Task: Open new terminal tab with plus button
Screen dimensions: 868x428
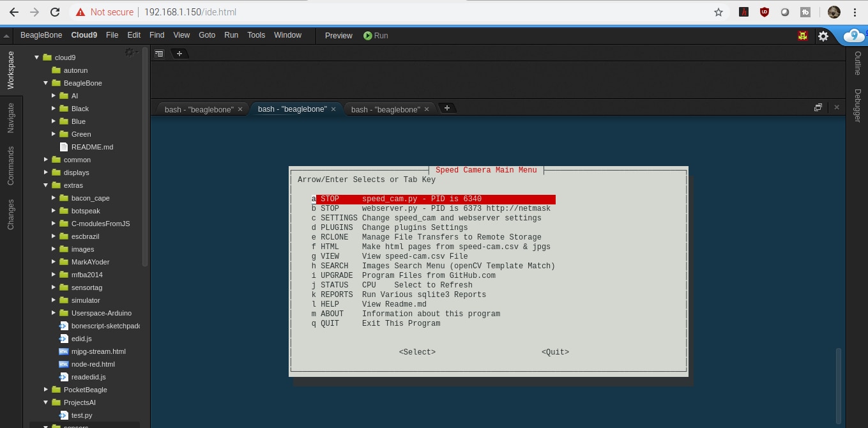Action: 447,108
